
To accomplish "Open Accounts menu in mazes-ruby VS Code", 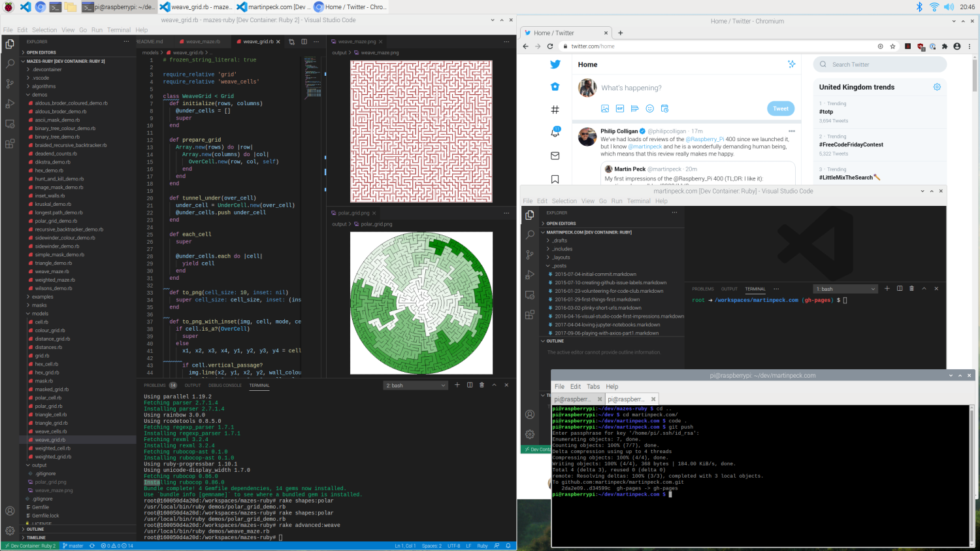I will [10, 511].
